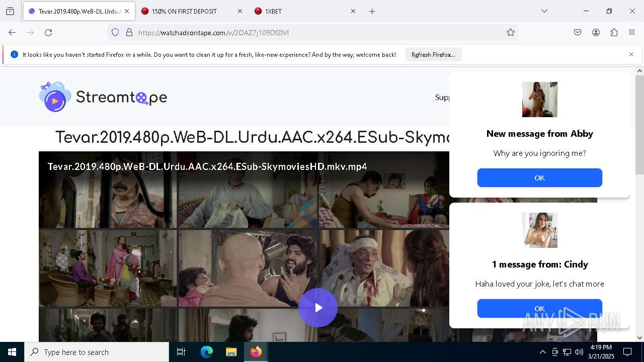The height and width of the screenshot is (362, 644).
Task: Click 'Why are you ignoring me?' text
Action: click(539, 153)
